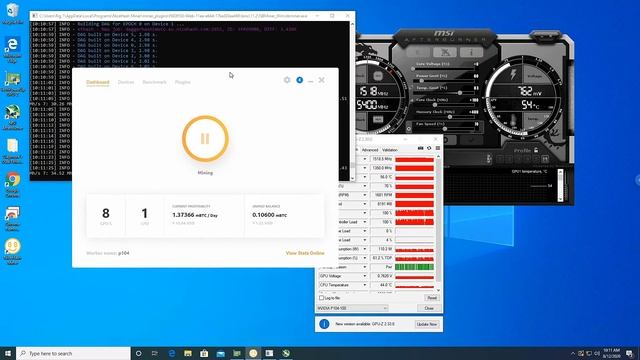640x360 pixels.
Task: Toggle the Afterburner profile lock icon
Action: pyautogui.click(x=536, y=150)
